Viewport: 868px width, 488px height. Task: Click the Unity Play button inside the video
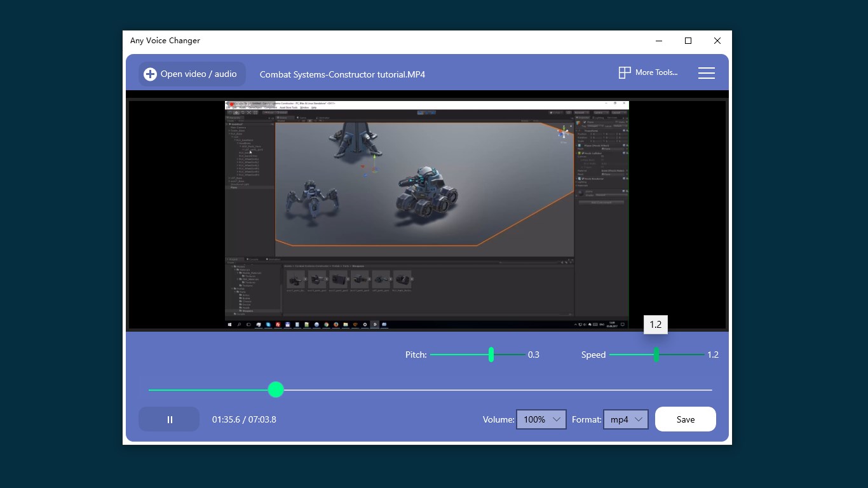421,112
